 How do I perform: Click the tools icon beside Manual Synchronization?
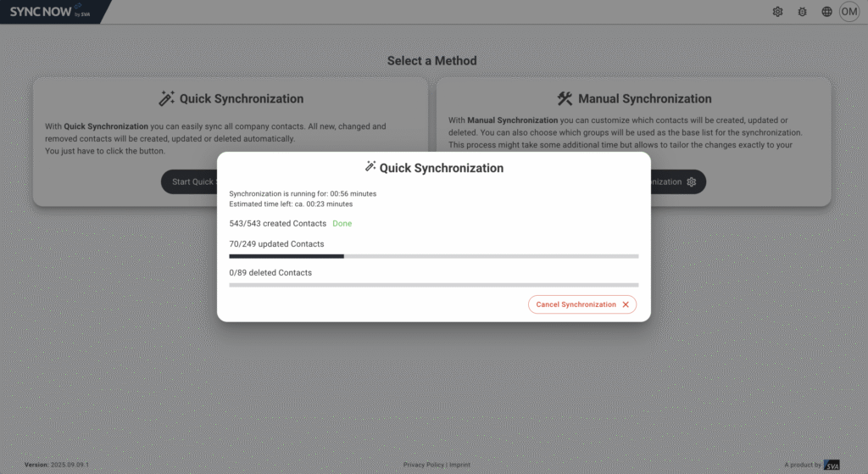565,98
